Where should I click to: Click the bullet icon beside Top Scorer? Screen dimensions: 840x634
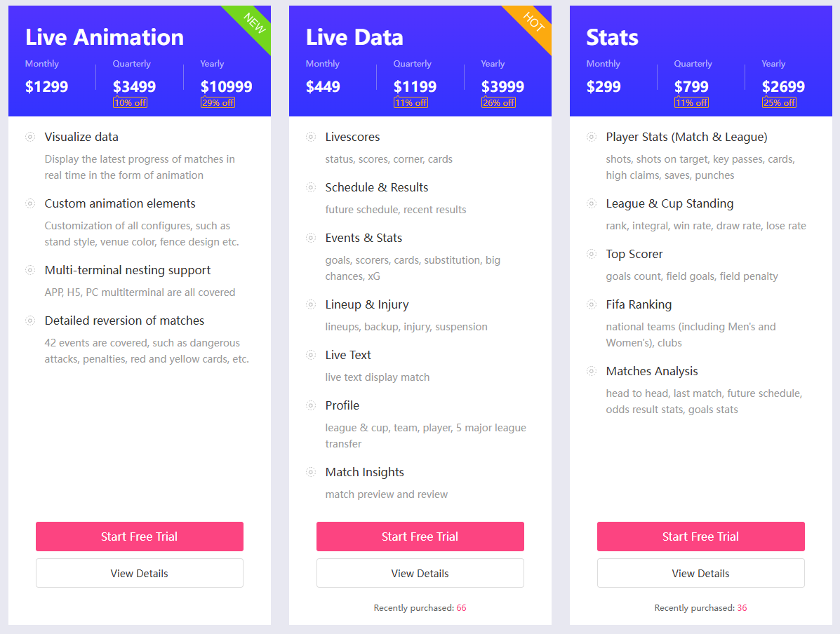592,254
